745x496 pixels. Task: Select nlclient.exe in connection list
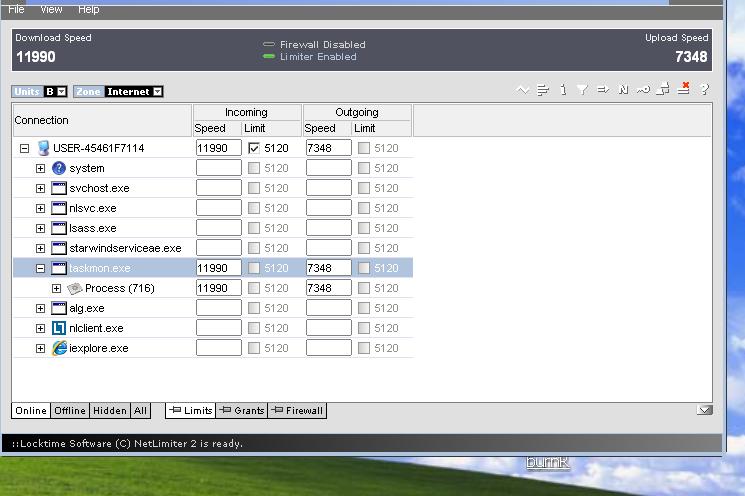[x=96, y=328]
